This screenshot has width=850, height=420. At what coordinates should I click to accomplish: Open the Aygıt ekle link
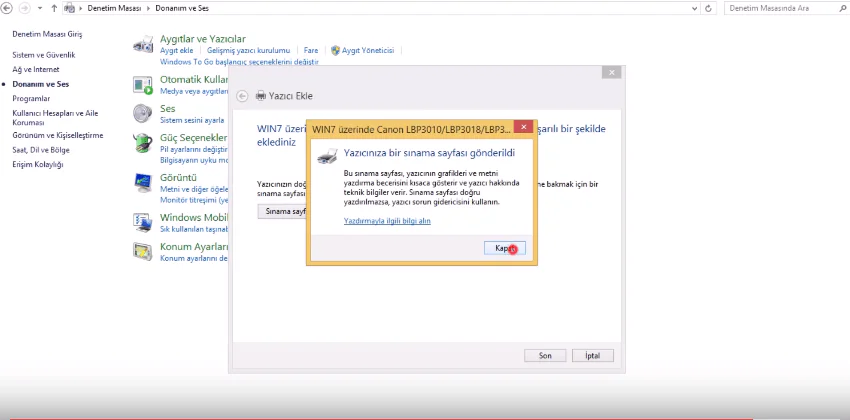point(177,50)
